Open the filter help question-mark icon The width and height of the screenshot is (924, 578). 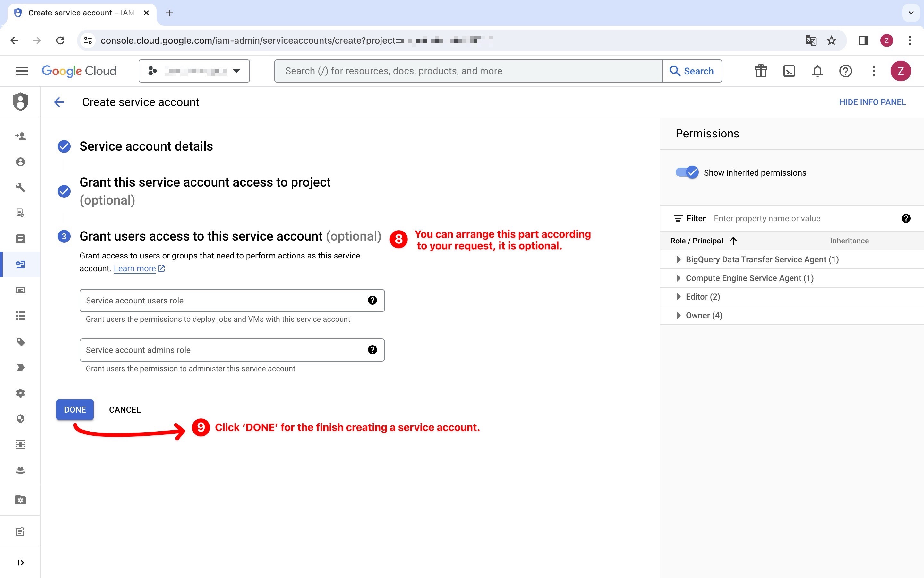pos(906,218)
